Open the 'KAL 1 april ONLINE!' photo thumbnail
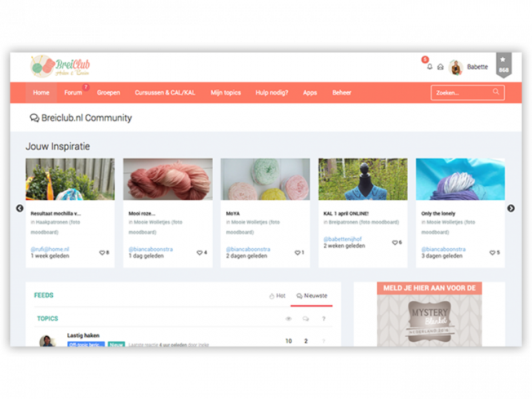Image resolution: width=532 pixels, height=399 pixels. (362, 179)
